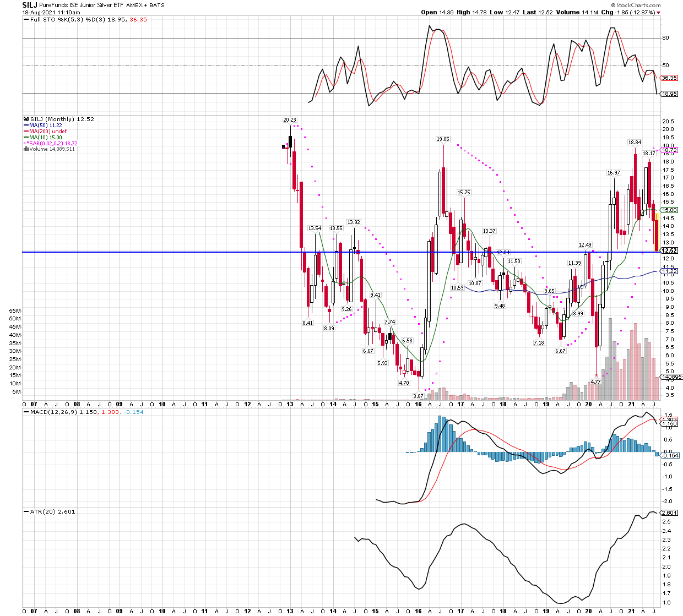
Task: Click the 'Chg -1.85 (-12.87%)' header value
Action: [x=628, y=12]
